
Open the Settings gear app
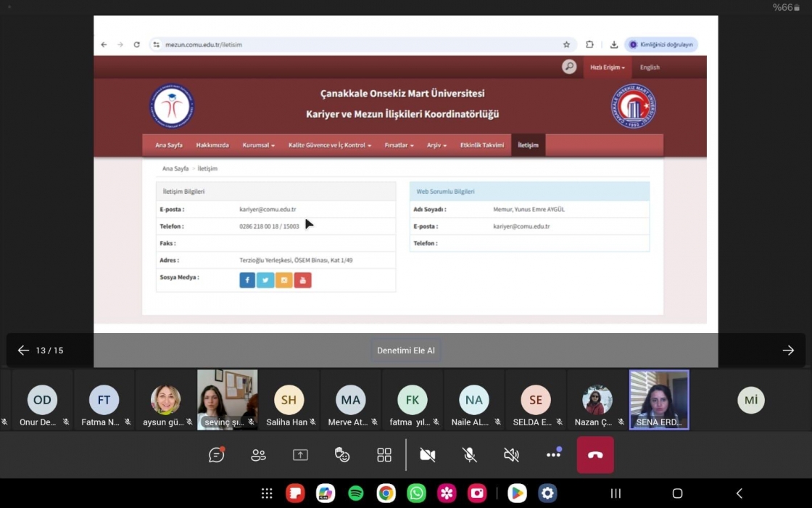(547, 493)
